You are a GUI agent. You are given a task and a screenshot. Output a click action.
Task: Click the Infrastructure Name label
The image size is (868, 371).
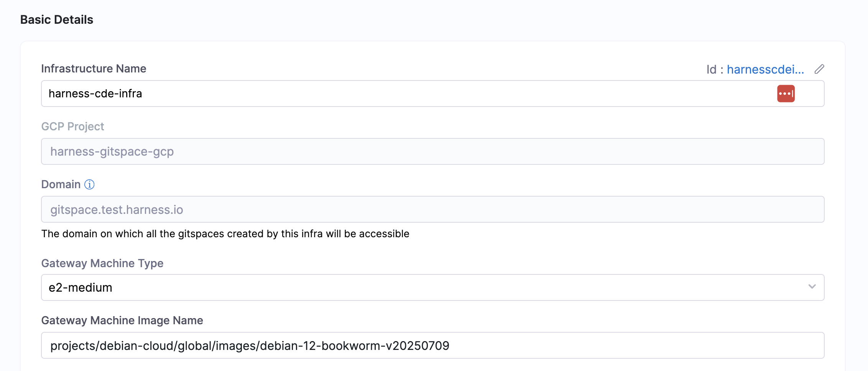(94, 69)
